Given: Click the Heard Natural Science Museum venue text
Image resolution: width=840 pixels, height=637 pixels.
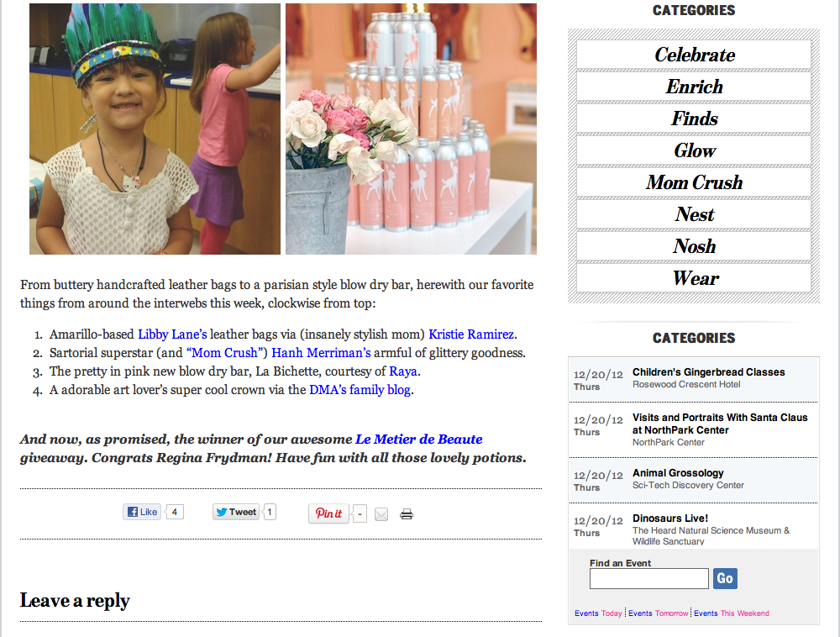Looking at the screenshot, I should point(711,536).
